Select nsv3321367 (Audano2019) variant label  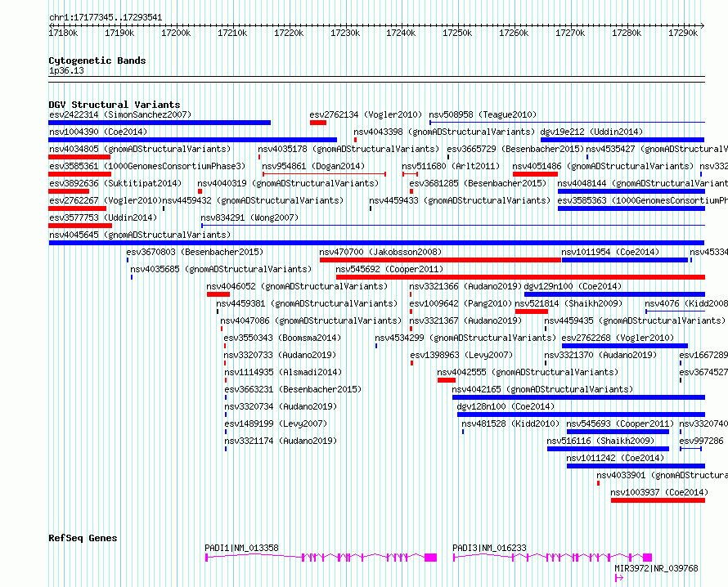point(465,320)
